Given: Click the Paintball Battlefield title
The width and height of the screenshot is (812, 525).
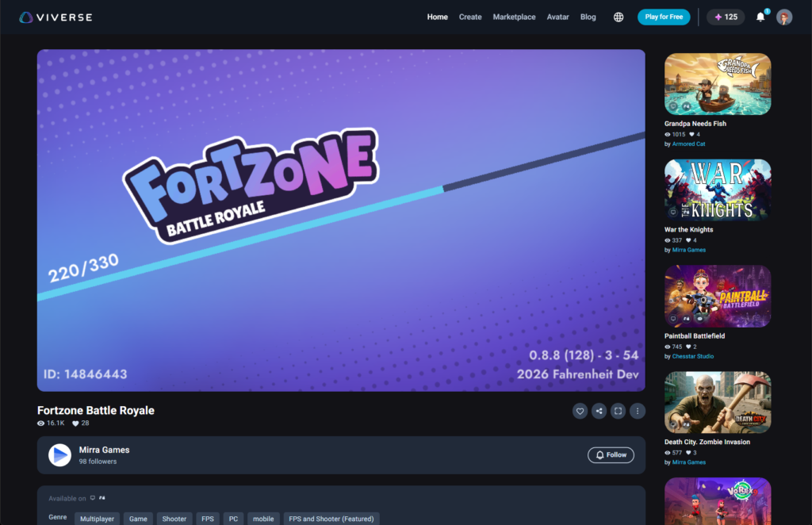Looking at the screenshot, I should pos(695,336).
